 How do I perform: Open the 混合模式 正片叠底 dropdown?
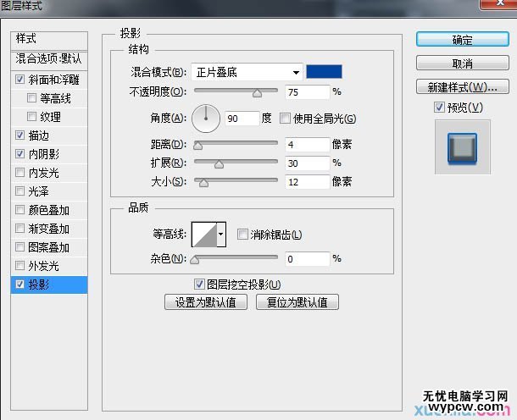(x=247, y=72)
